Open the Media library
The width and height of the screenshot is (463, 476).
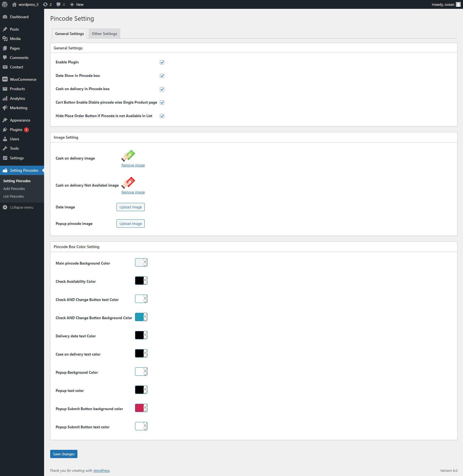click(15, 39)
